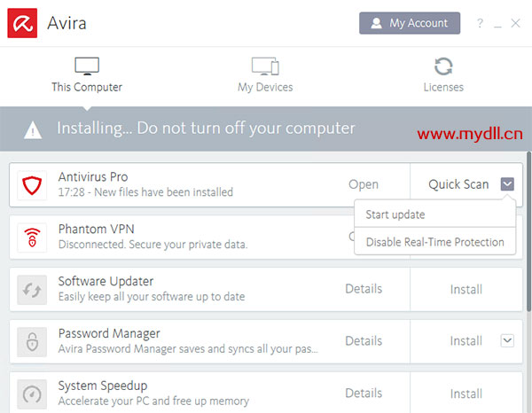532x413 pixels.
Task: Click the question mark help icon
Action: [x=480, y=23]
